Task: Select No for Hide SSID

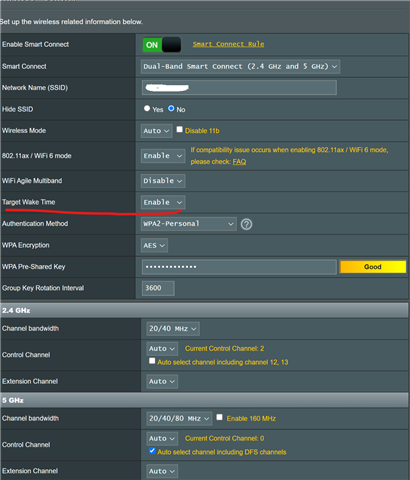Action: [171, 108]
